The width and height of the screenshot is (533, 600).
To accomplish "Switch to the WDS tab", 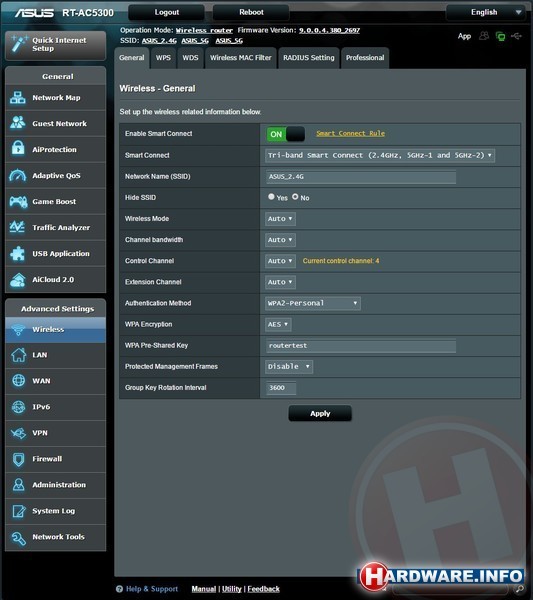I will [190, 58].
